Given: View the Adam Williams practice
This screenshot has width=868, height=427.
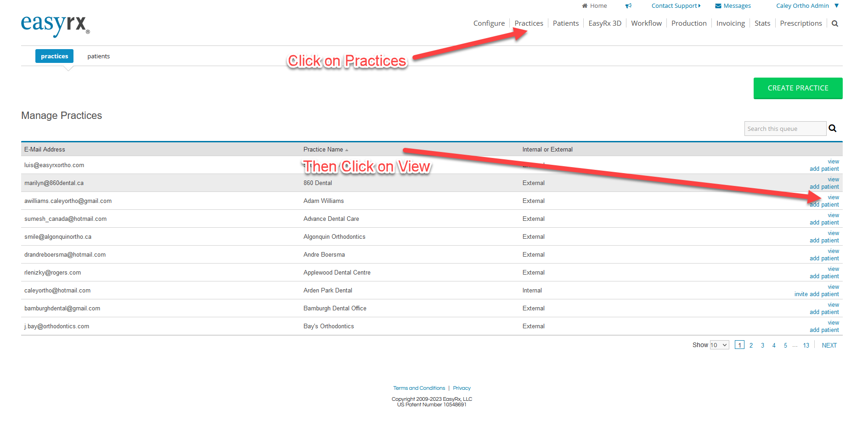Looking at the screenshot, I should tap(833, 197).
